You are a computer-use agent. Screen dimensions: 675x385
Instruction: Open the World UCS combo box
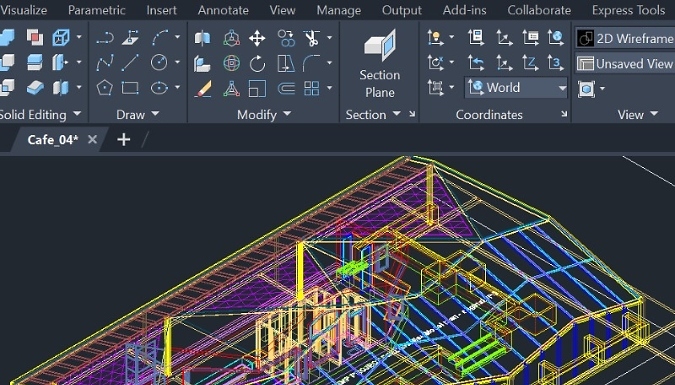tap(516, 88)
